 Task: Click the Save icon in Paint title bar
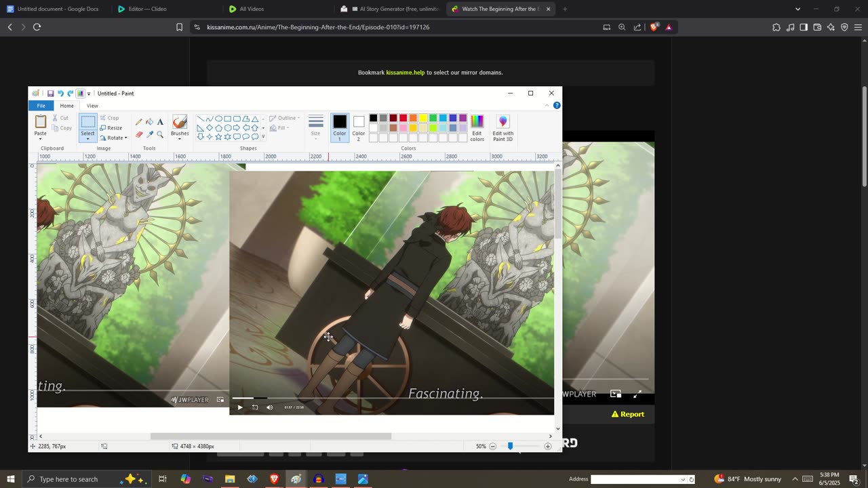point(50,94)
